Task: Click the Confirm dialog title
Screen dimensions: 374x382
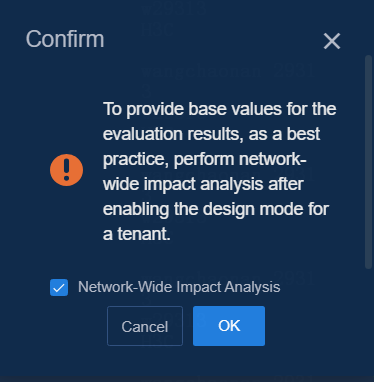Action: (x=65, y=39)
